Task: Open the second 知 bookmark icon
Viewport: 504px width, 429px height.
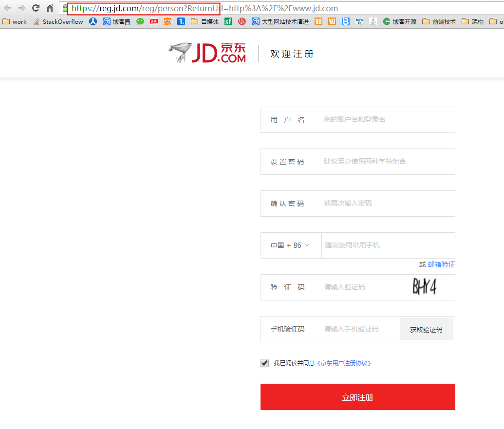Action: click(x=332, y=21)
